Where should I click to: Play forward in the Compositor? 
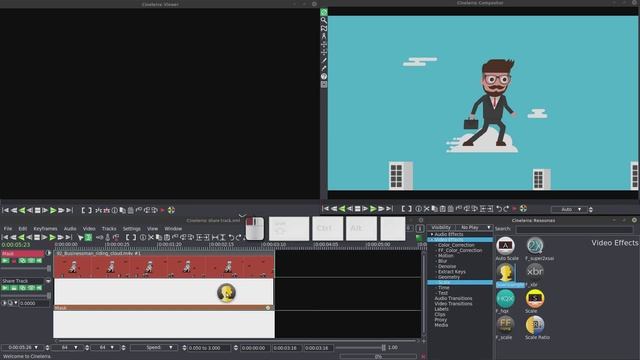tap(373, 209)
